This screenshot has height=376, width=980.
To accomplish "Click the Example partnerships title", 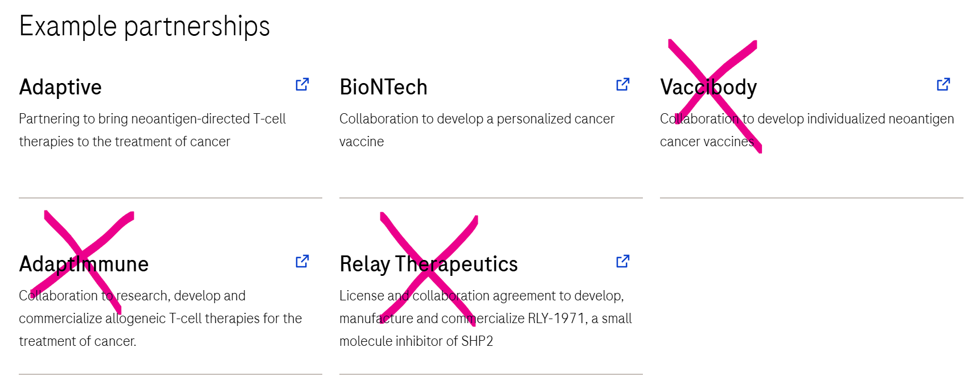I will tap(145, 26).
